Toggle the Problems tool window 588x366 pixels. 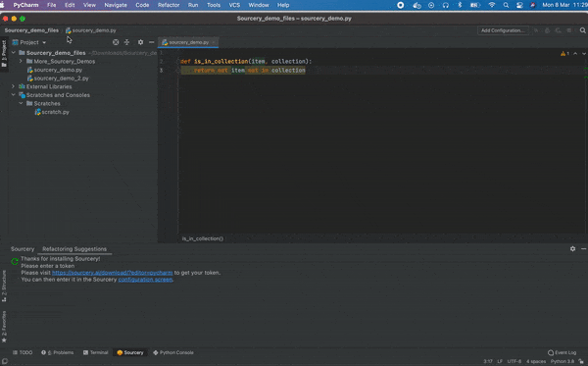pos(58,352)
